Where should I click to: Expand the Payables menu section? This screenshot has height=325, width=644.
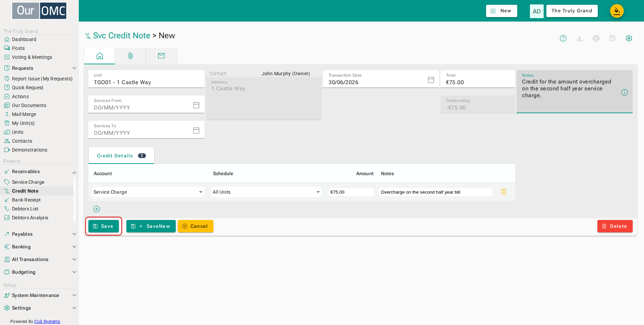tap(39, 234)
